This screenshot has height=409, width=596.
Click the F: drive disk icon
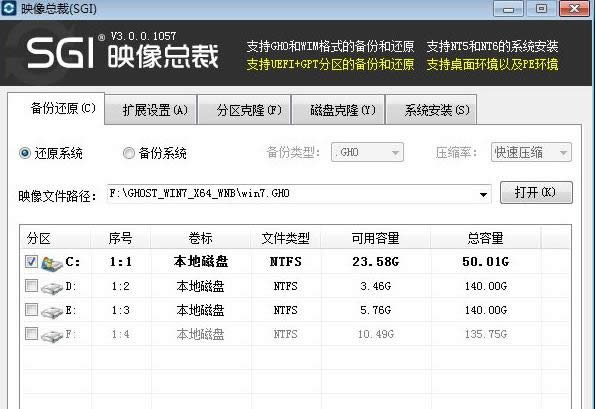point(52,335)
